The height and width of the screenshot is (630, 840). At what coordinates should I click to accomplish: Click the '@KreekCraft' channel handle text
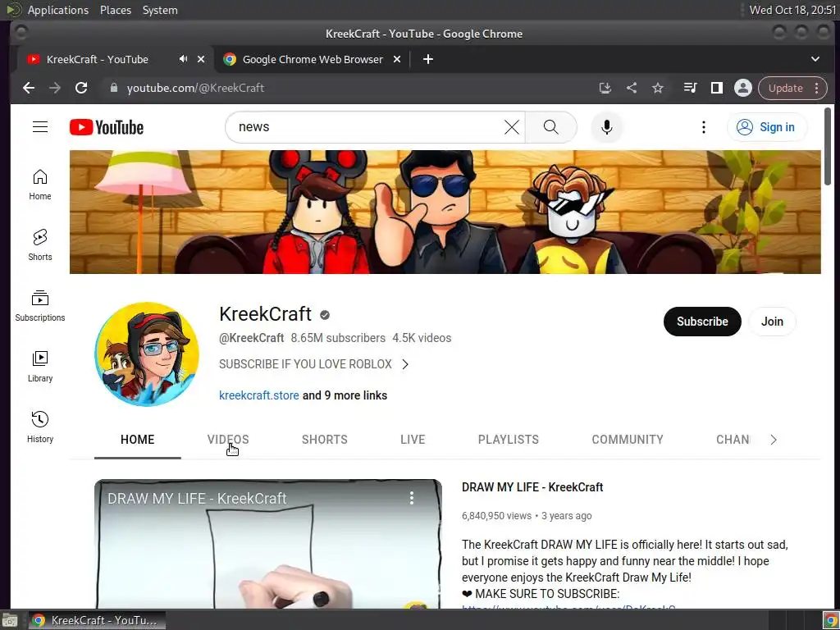(x=251, y=338)
